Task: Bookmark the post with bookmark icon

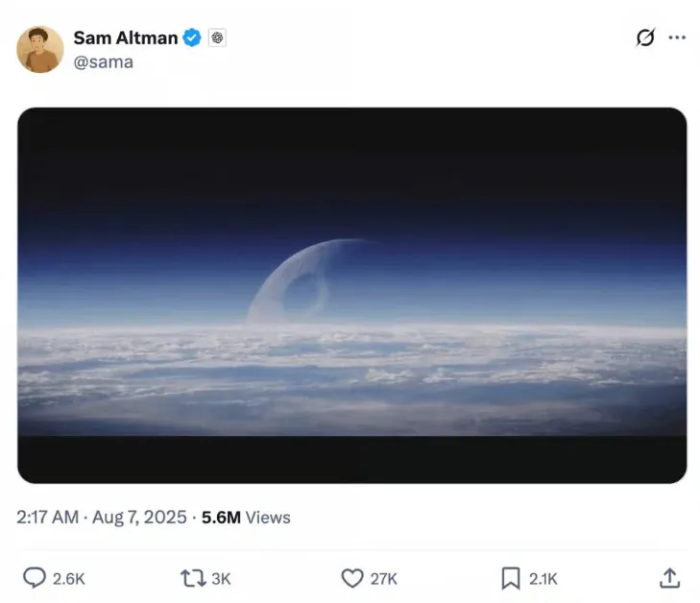Action: click(x=511, y=578)
